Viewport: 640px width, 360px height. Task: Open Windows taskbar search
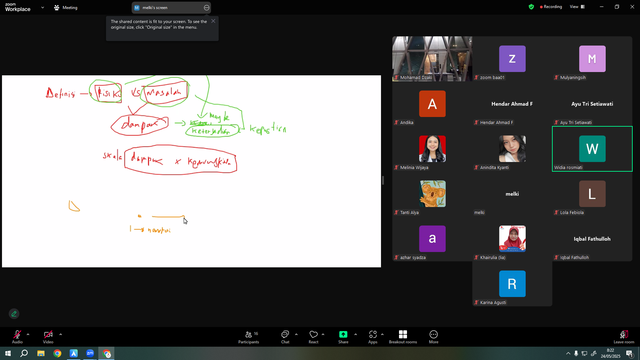pos(24,353)
